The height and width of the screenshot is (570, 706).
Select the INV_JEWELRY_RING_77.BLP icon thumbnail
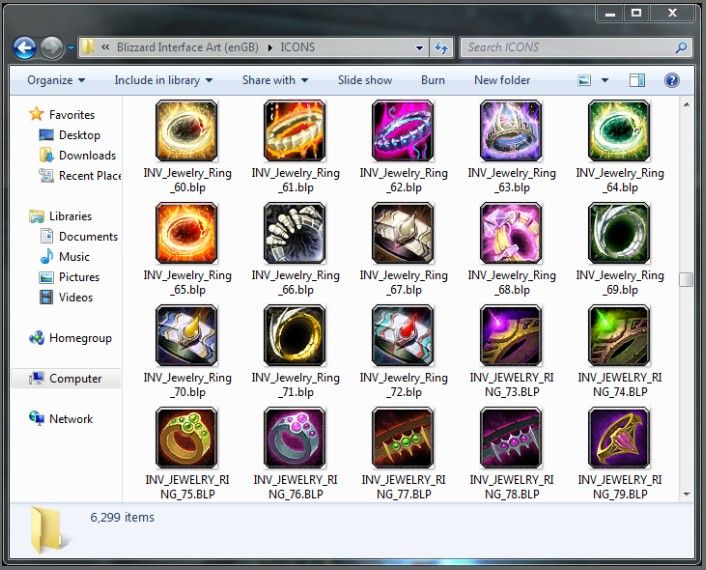[x=403, y=438]
